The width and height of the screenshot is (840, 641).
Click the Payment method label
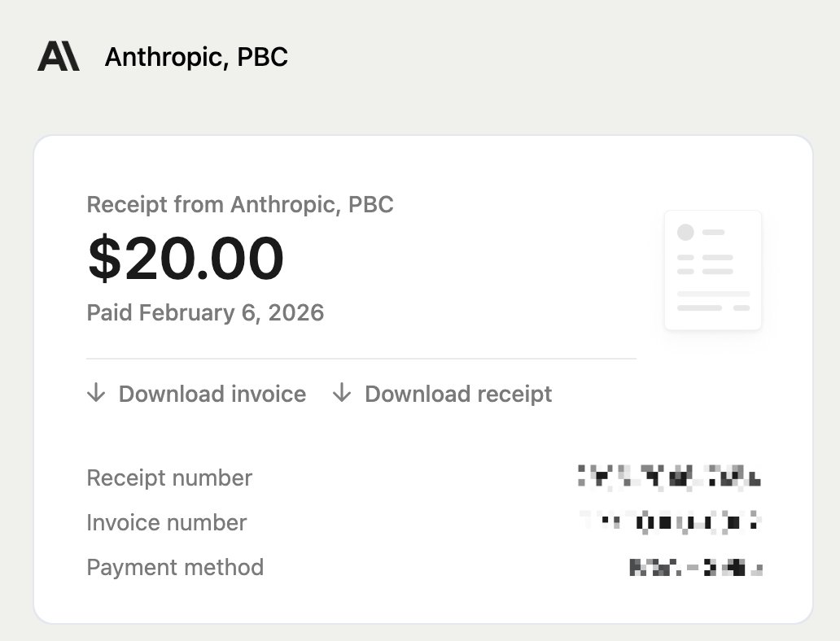(175, 567)
